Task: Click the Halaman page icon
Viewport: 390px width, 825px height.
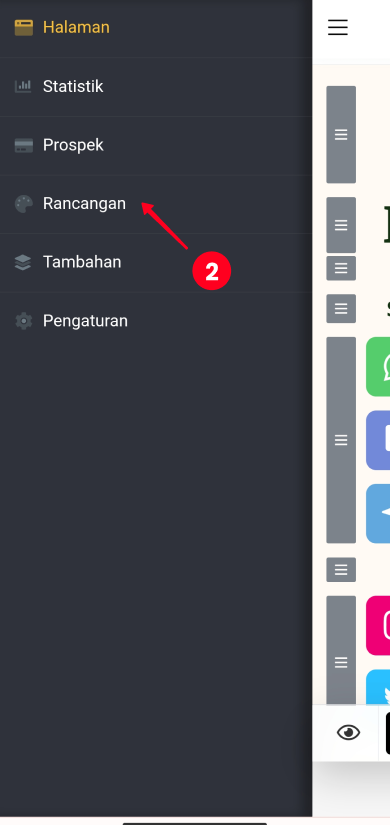Action: (x=23, y=27)
